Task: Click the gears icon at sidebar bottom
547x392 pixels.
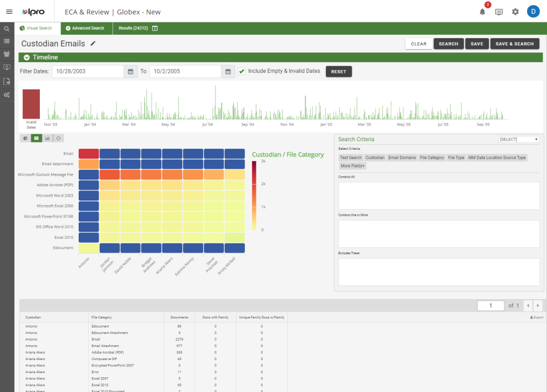Action: pos(6,95)
